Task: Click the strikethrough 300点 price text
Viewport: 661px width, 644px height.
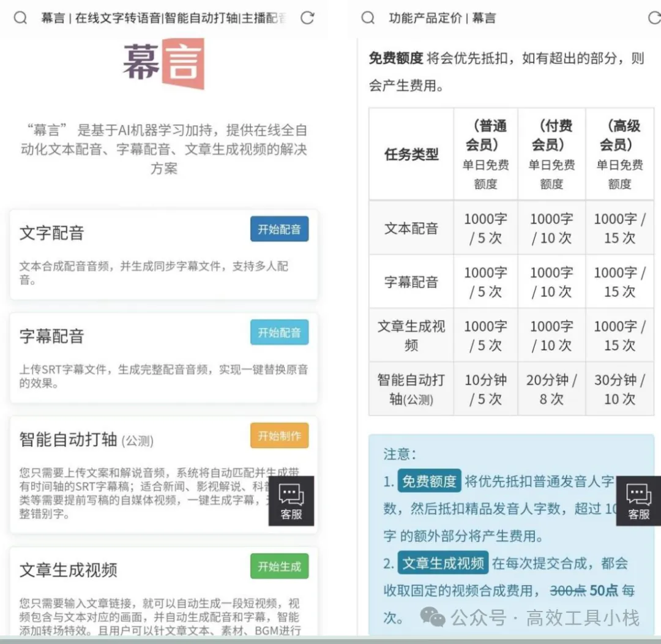Action: 568,591
